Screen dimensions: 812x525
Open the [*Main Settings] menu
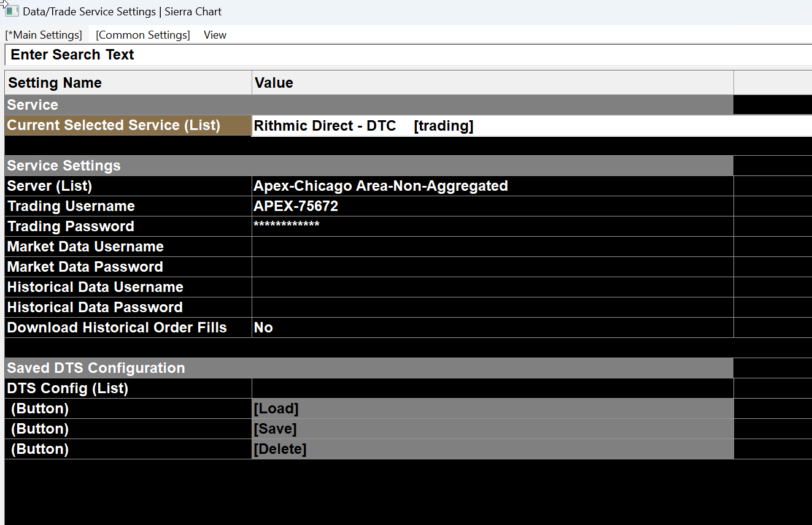pyautogui.click(x=44, y=35)
